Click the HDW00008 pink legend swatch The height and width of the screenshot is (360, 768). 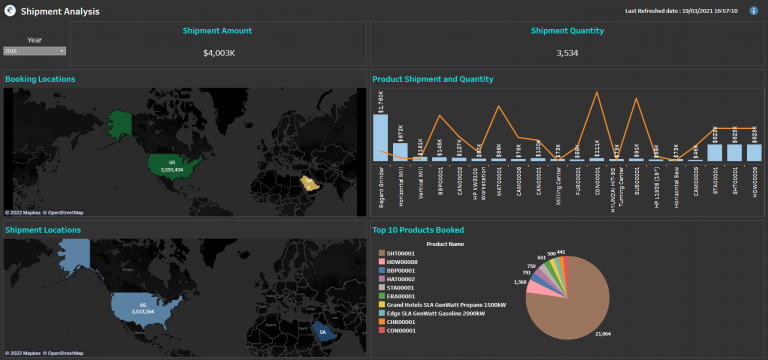(382, 262)
